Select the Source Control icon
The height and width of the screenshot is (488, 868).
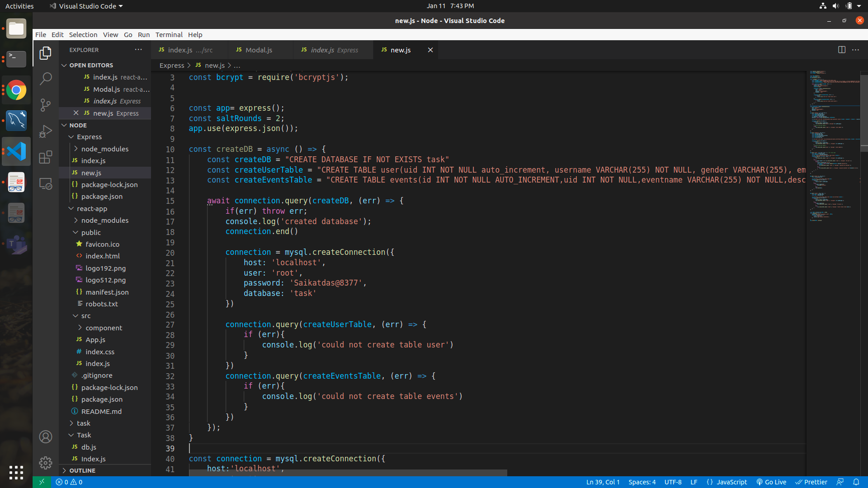pos(46,105)
